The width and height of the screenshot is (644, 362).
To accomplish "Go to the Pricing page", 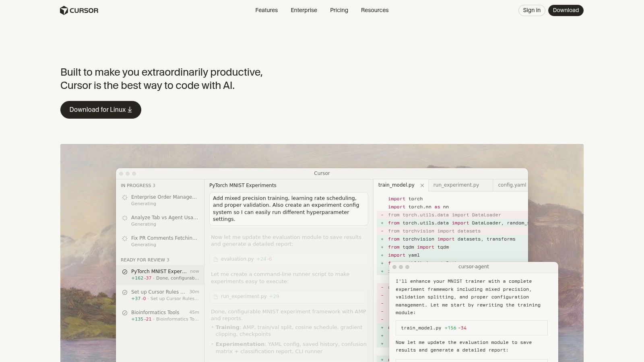I will point(339,10).
